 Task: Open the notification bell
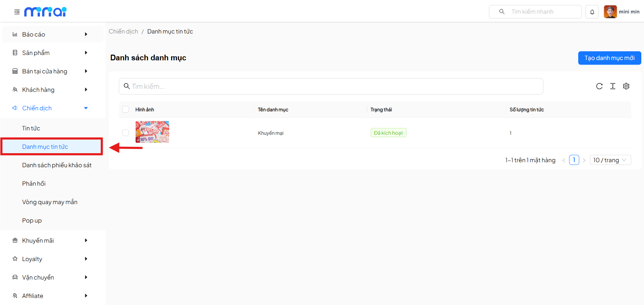click(592, 12)
